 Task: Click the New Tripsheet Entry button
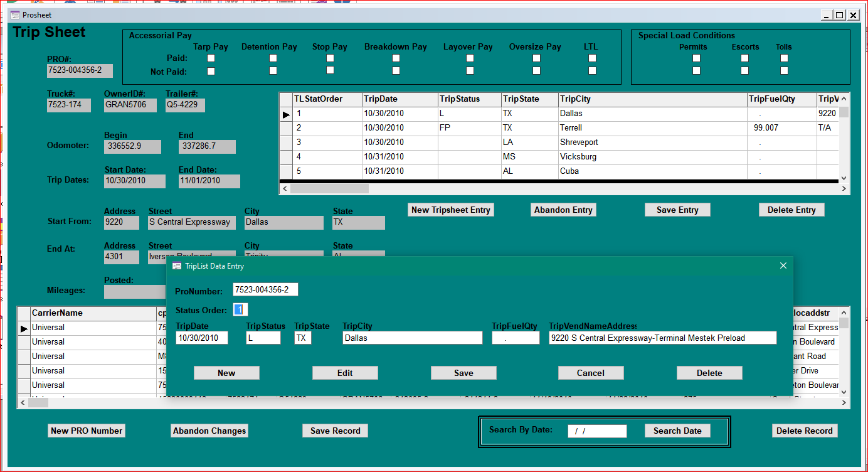[x=450, y=210]
